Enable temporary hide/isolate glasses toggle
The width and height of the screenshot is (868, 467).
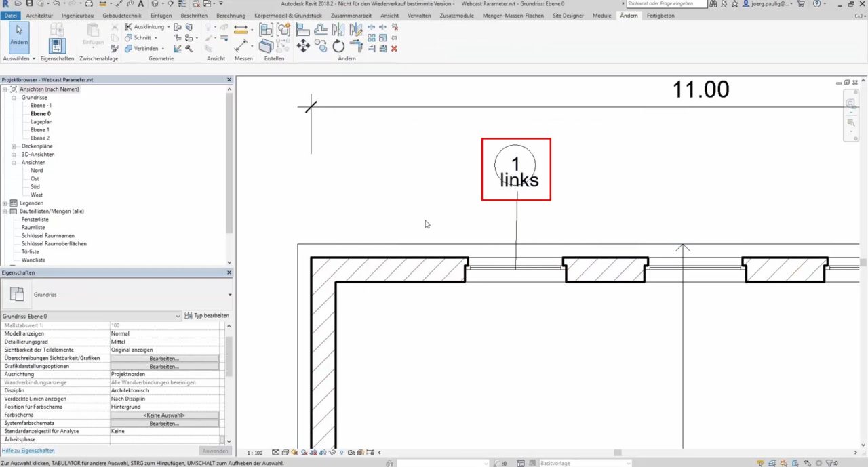332,452
